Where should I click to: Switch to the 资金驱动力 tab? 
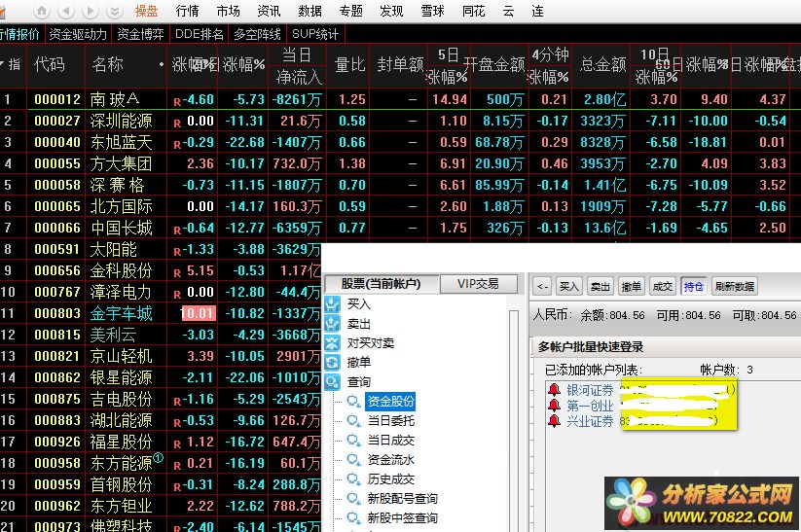click(x=78, y=34)
